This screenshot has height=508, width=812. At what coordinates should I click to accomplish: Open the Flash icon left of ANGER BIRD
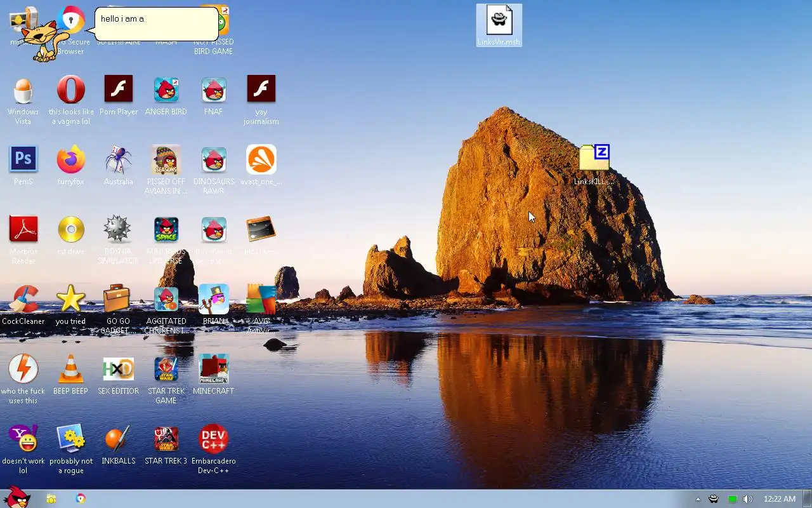pos(119,89)
